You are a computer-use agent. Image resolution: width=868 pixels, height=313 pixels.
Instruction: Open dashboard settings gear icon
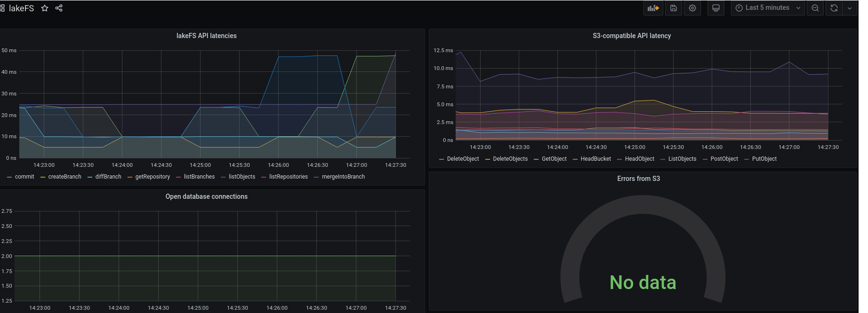(692, 8)
